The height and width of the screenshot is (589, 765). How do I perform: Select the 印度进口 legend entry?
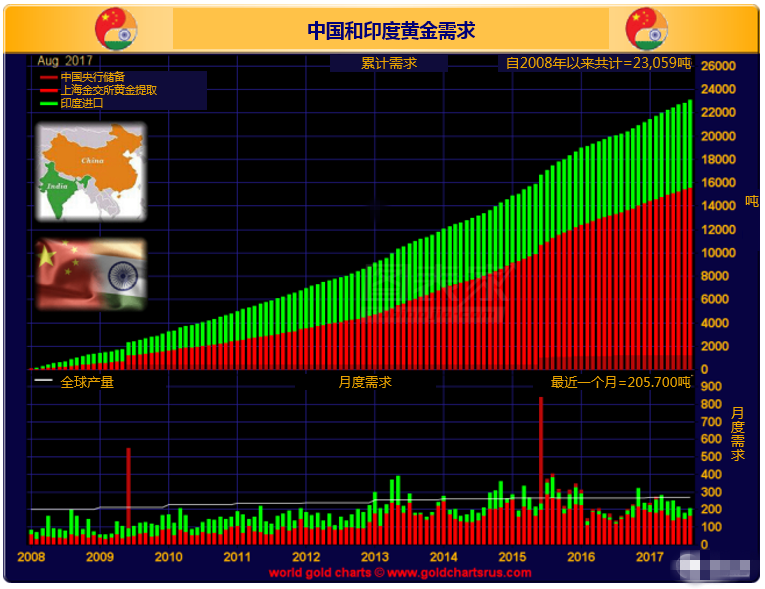81,103
